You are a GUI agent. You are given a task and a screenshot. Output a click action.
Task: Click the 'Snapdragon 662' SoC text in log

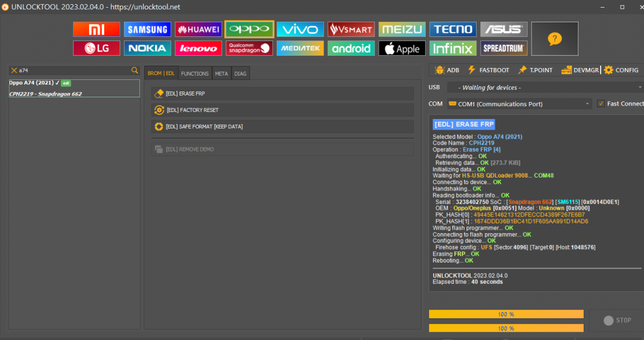[530, 202]
